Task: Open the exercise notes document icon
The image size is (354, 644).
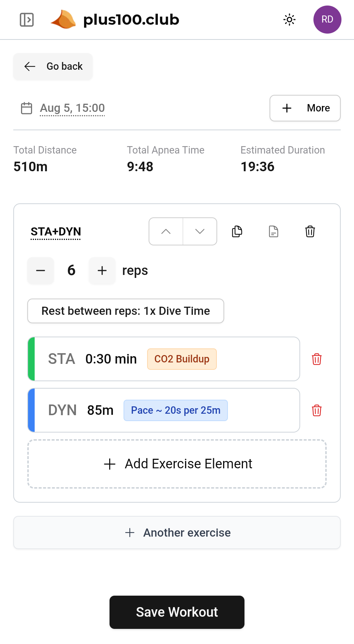Action: (273, 231)
